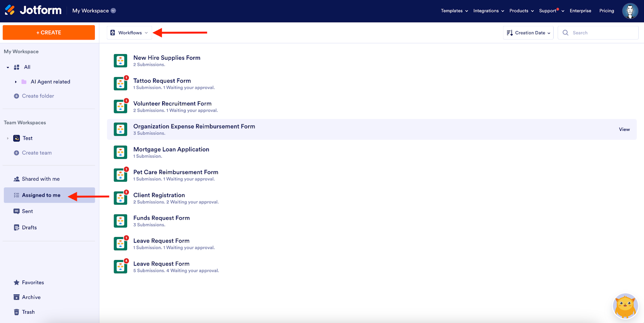644x323 pixels.
Task: Click the Trash bin icon
Action: point(17,312)
